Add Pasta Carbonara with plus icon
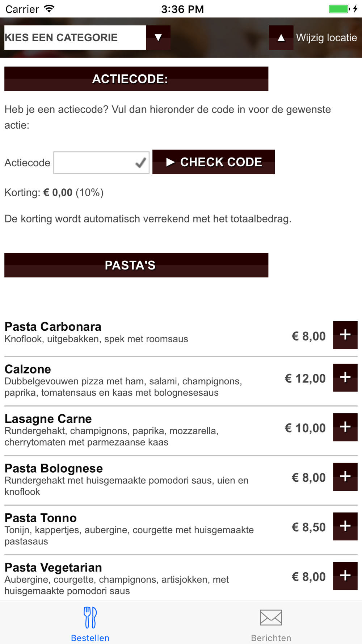 click(345, 335)
